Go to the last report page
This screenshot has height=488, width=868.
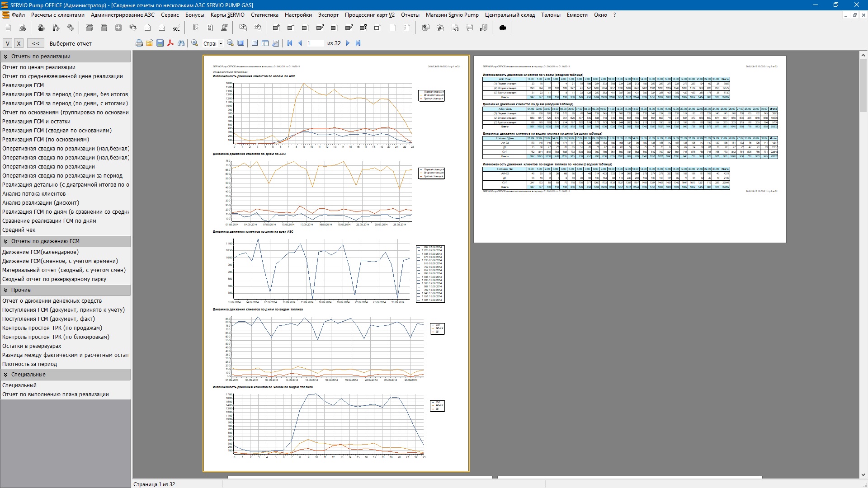[358, 43]
